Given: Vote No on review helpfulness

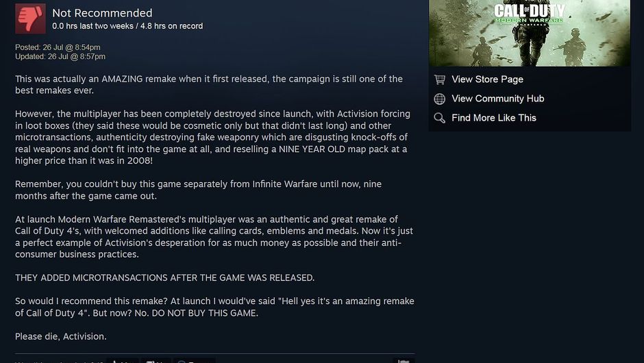Looking at the screenshot, I should 156,361.
